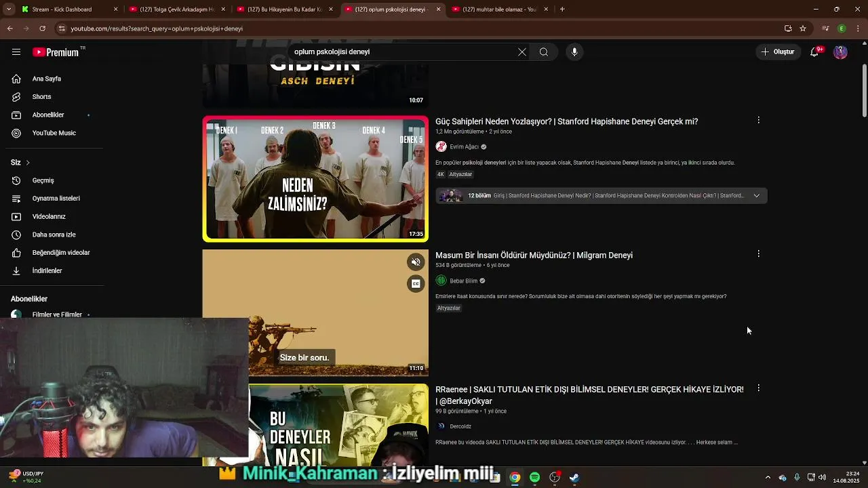Click the Bu Deneyler Nasıl thumbnail

tap(338, 425)
